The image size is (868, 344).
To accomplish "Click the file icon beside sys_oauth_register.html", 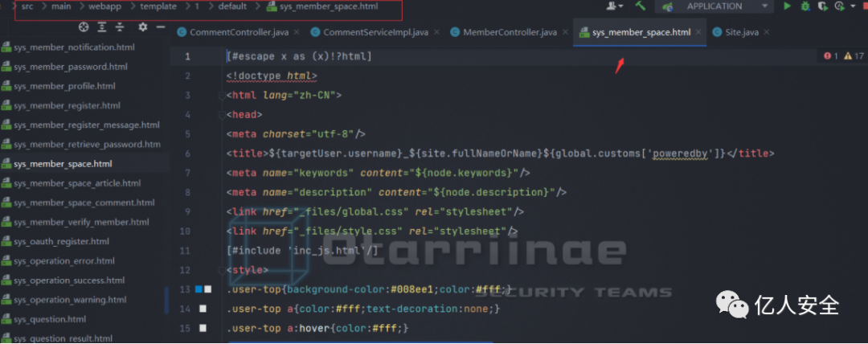I will coord(6,241).
